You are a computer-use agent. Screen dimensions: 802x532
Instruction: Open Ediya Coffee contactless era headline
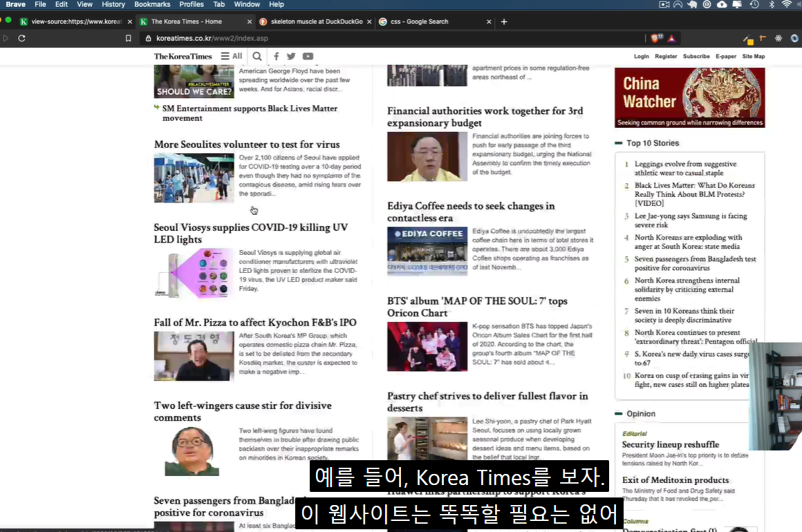(x=471, y=212)
